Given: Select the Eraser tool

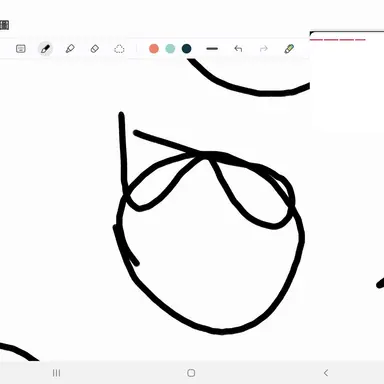Looking at the screenshot, I should point(95,49).
